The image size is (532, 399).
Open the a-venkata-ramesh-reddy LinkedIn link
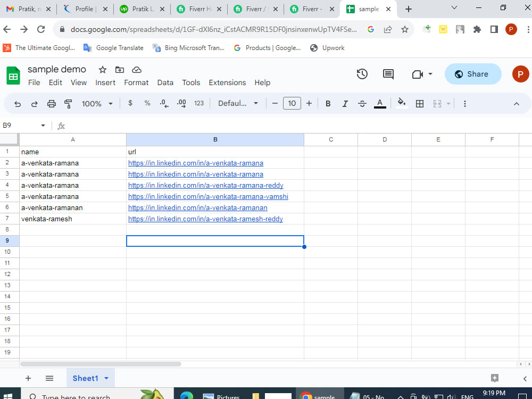205,219
